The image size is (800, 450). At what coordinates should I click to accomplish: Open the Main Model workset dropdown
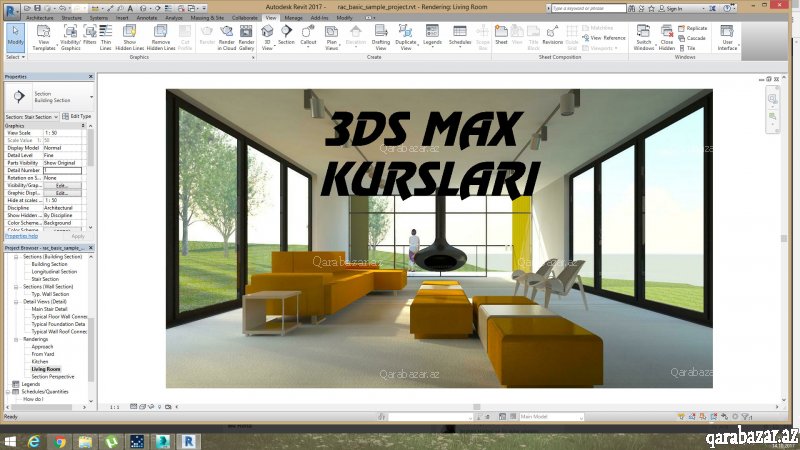click(551, 417)
